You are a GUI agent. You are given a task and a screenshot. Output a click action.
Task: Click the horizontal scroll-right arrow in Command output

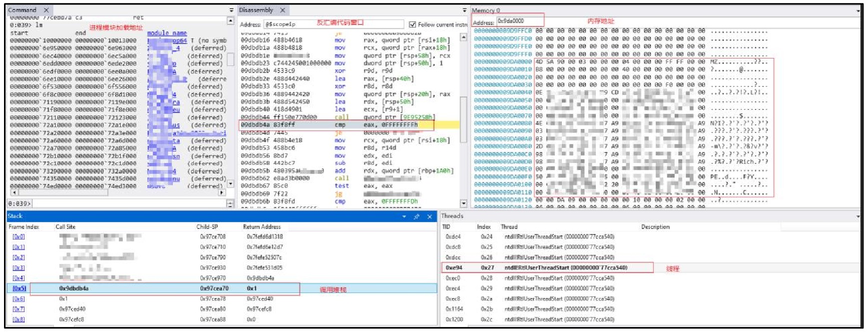pyautogui.click(x=221, y=192)
